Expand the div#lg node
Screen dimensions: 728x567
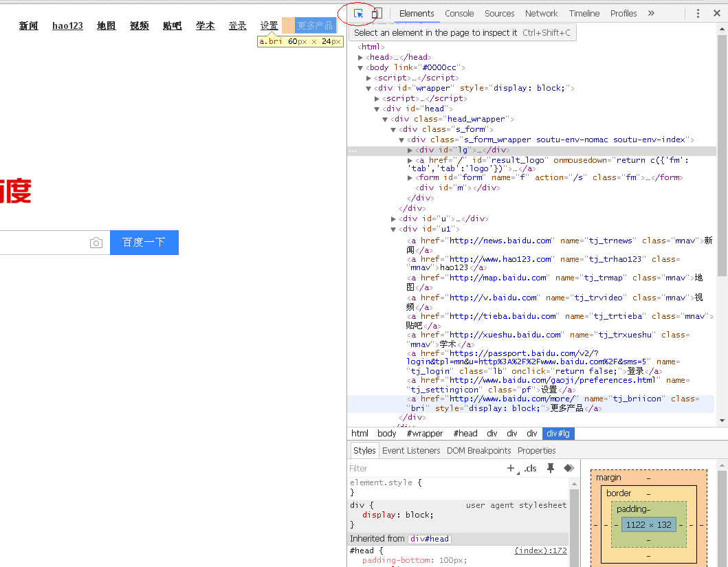[410, 151]
